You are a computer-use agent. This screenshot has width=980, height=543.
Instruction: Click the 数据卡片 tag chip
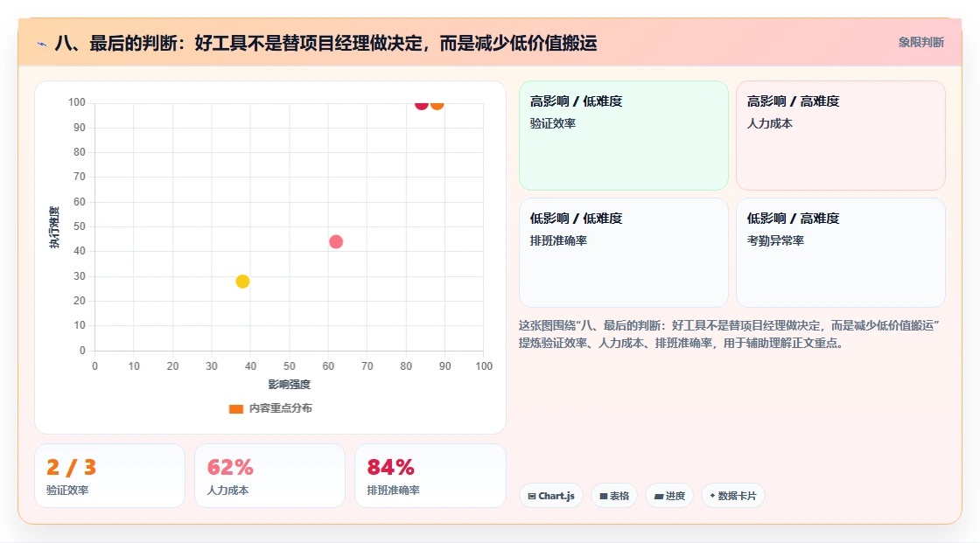click(733, 496)
